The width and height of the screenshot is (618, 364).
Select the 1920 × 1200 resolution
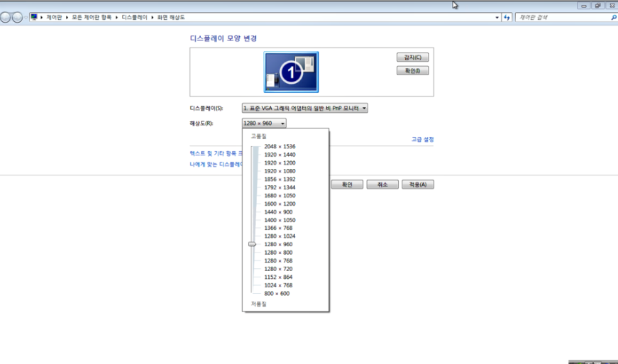pyautogui.click(x=280, y=162)
